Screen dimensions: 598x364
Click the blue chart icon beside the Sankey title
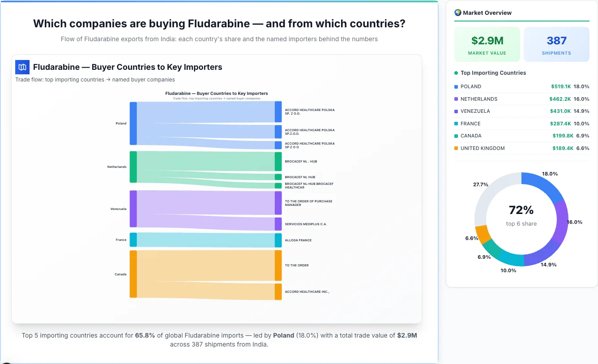22,67
